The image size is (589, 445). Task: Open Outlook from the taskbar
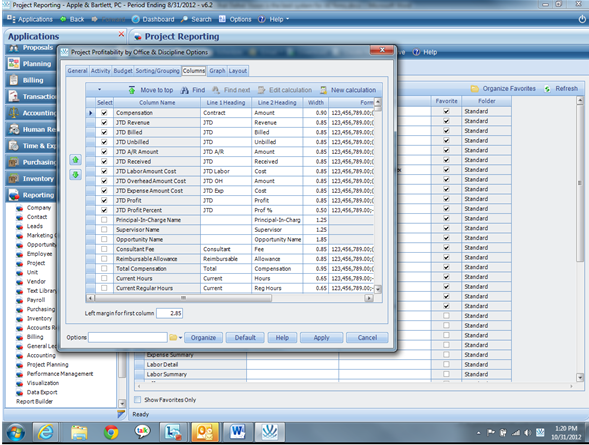(x=205, y=432)
